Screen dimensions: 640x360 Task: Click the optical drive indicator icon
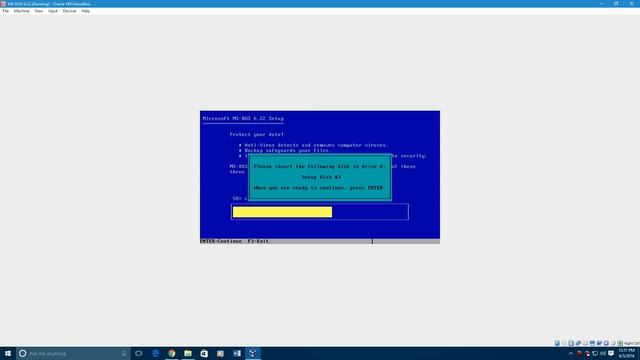pos(564,343)
